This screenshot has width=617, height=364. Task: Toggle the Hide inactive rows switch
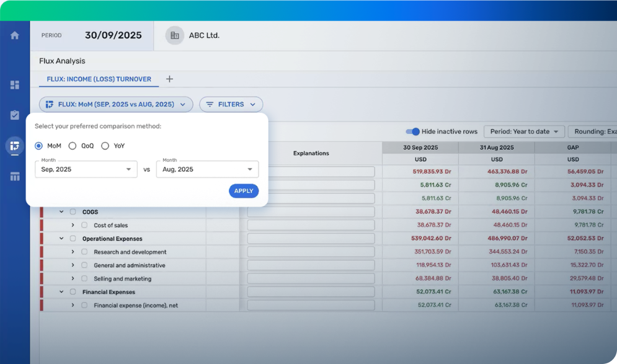coord(412,131)
